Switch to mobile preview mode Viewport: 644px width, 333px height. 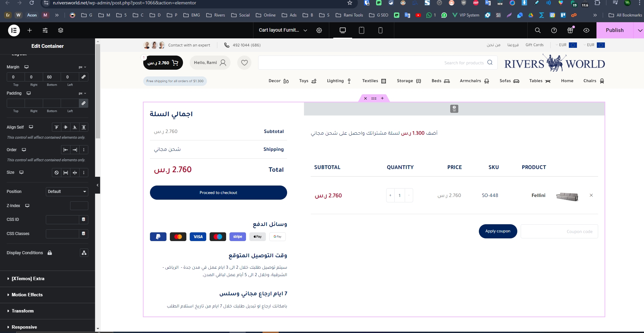[x=380, y=30]
